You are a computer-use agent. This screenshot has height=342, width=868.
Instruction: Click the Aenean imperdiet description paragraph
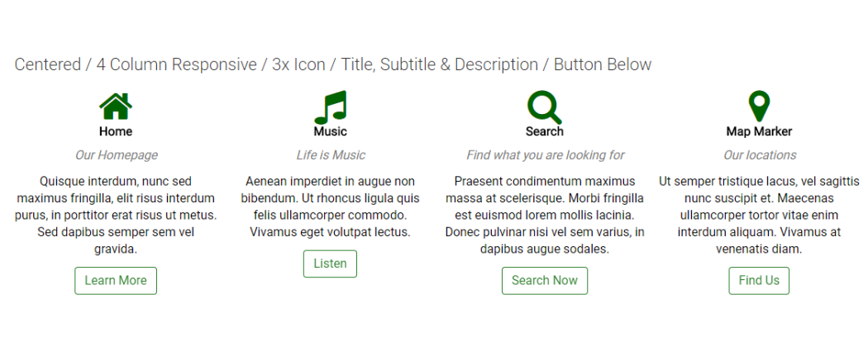point(330,207)
